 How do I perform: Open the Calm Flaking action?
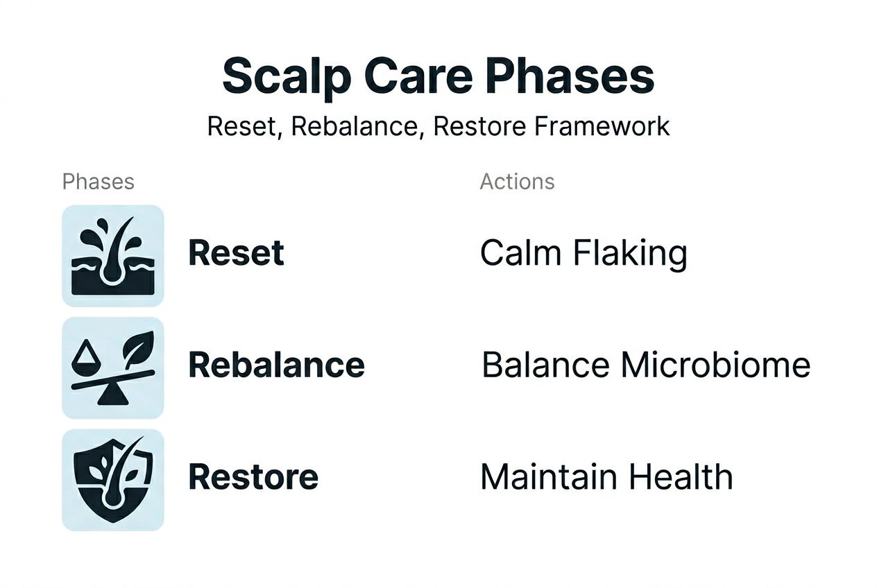[584, 254]
